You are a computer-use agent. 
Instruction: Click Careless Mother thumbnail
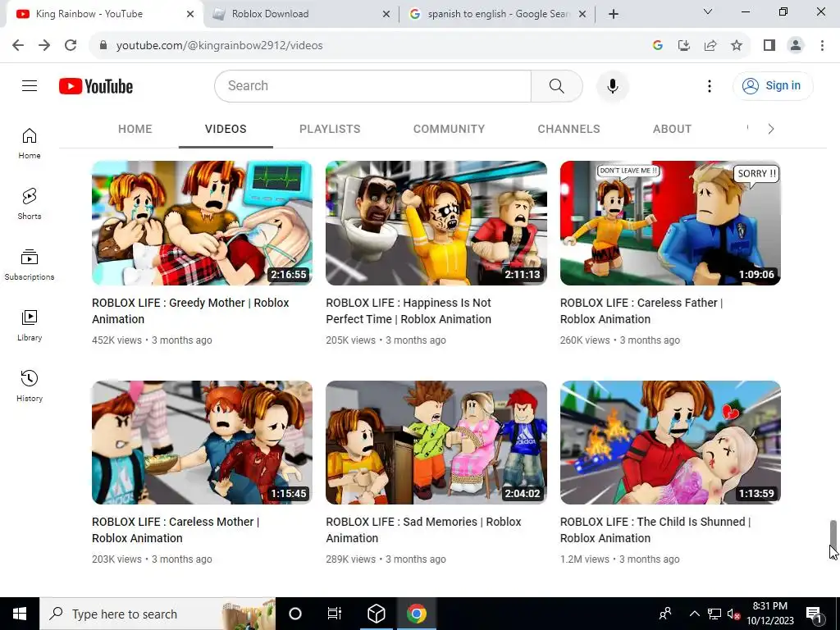click(202, 442)
